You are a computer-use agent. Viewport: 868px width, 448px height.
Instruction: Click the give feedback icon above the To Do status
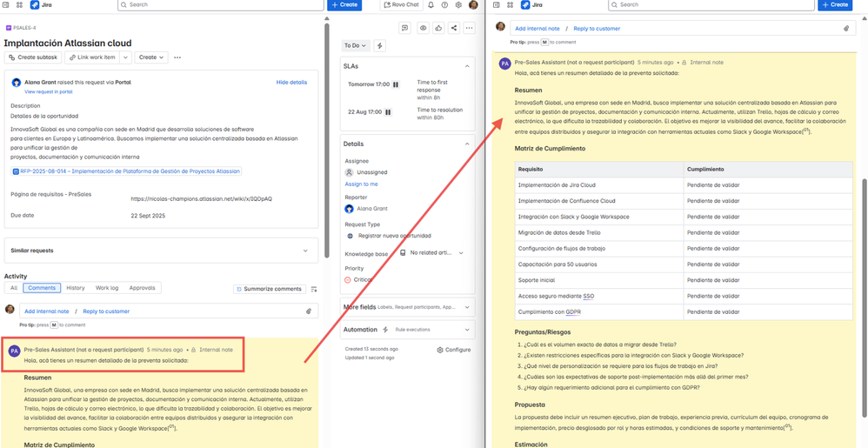pyautogui.click(x=405, y=28)
